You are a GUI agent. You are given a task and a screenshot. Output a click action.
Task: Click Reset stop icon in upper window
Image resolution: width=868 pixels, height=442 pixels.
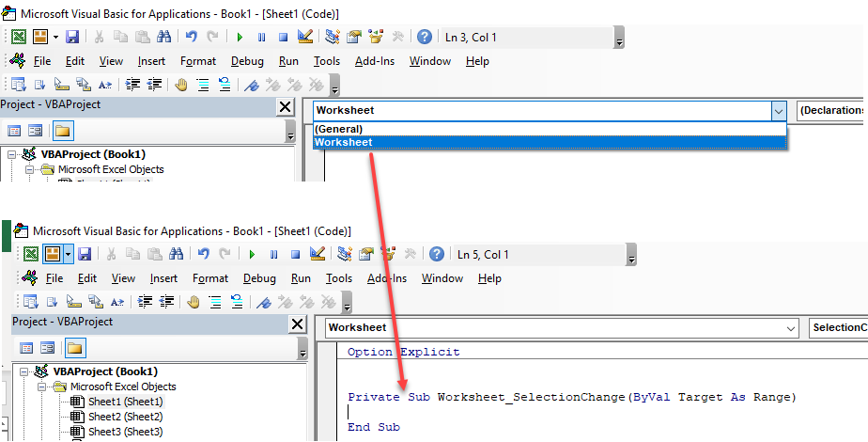283,37
